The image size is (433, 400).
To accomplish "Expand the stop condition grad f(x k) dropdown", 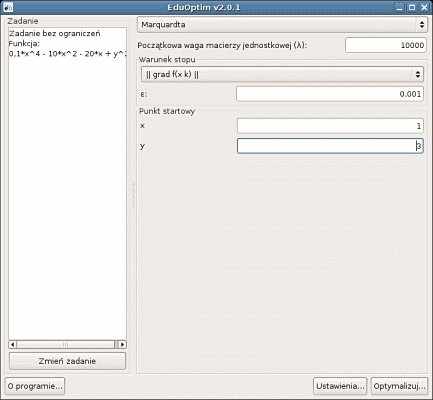I will 282,74.
